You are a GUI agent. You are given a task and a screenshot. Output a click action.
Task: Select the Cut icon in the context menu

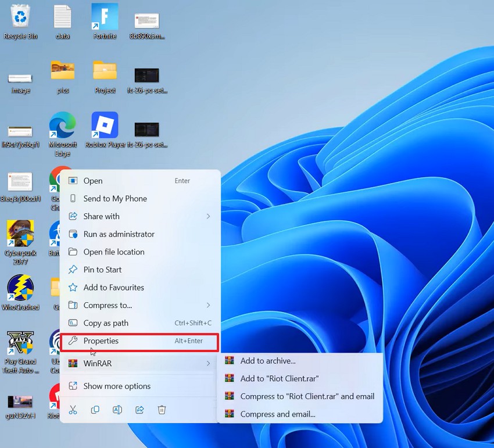click(x=73, y=410)
